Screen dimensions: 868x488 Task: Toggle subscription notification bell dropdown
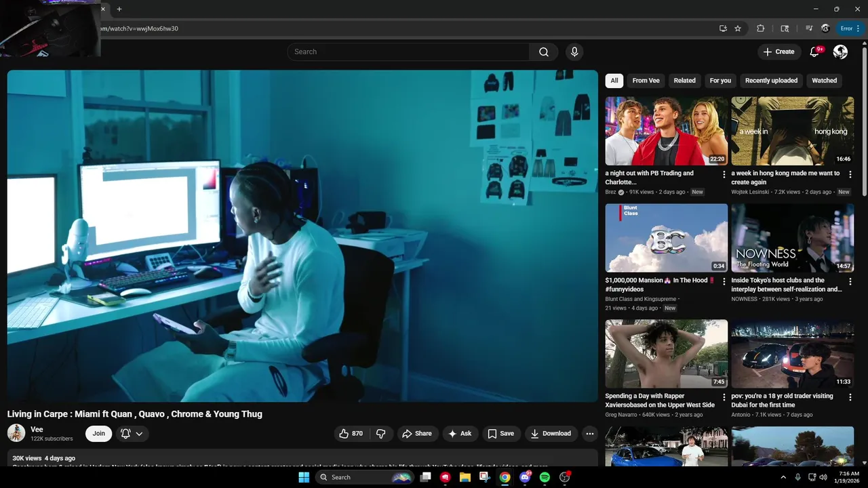[132, 434]
